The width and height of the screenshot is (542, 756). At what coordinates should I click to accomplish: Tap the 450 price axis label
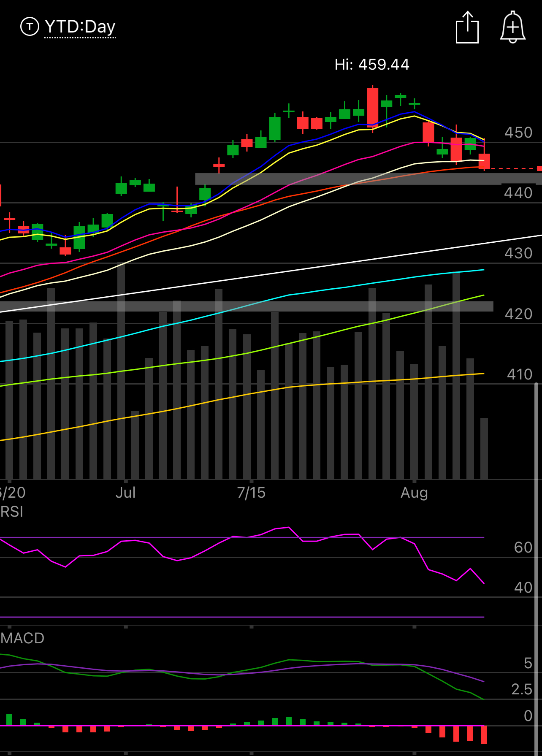tap(518, 133)
